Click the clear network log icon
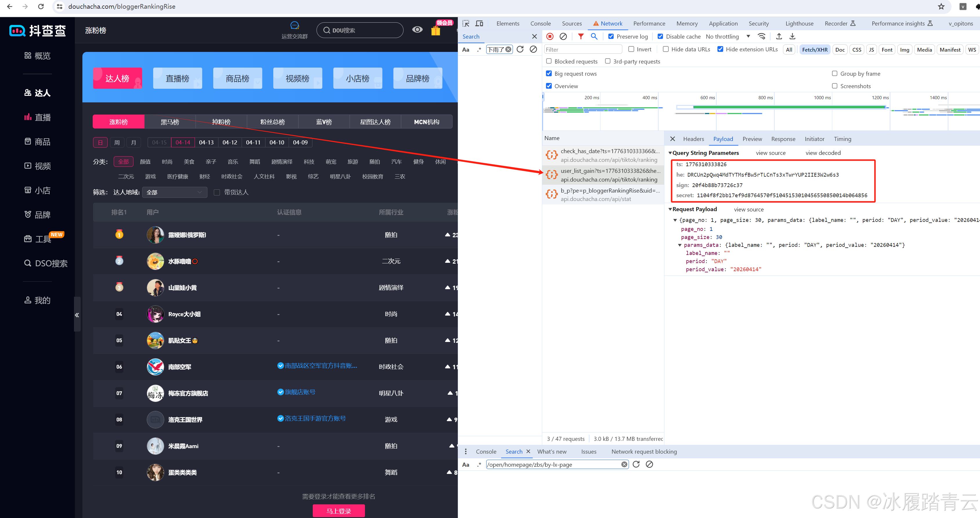Screen dimensions: 980x518 tap(563, 37)
